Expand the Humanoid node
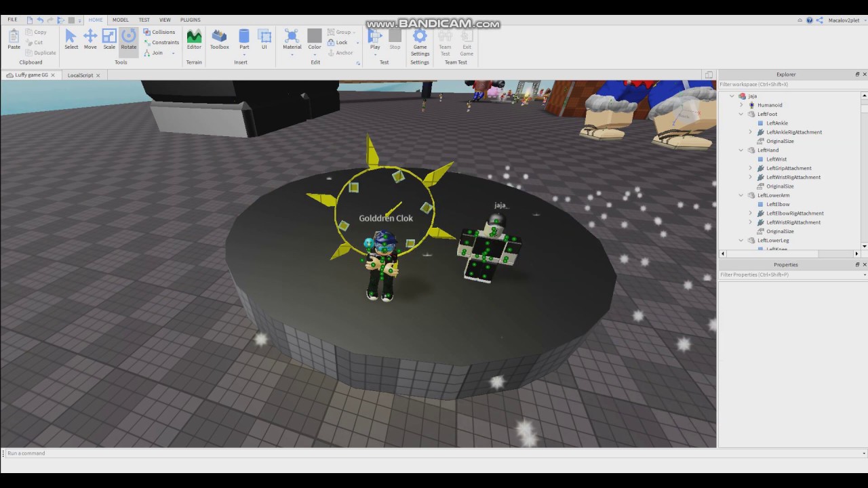 pos(742,105)
